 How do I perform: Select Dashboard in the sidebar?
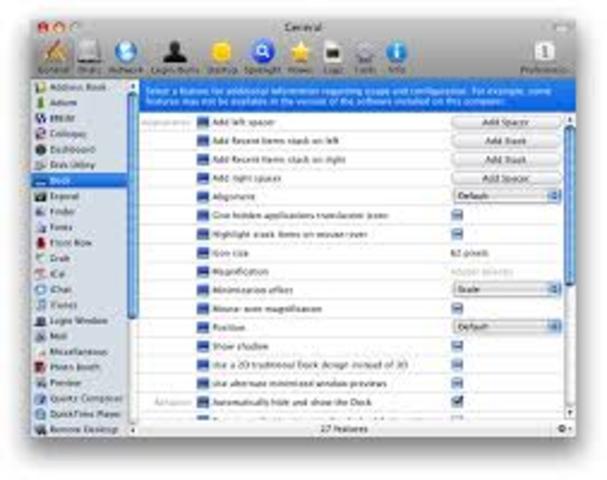tap(79, 149)
